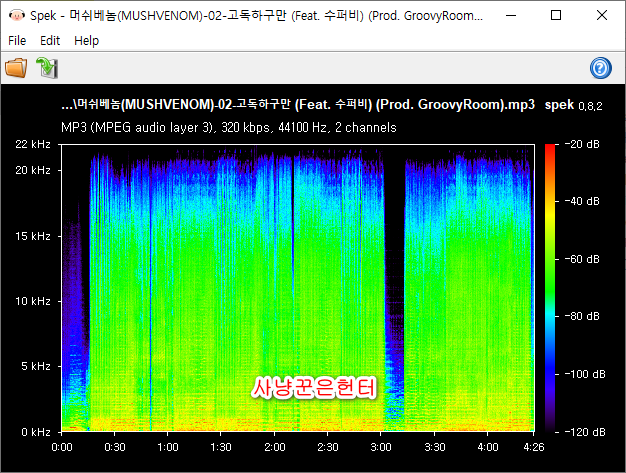
Task: Click the 10 kHz frequency label
Action: [33, 301]
